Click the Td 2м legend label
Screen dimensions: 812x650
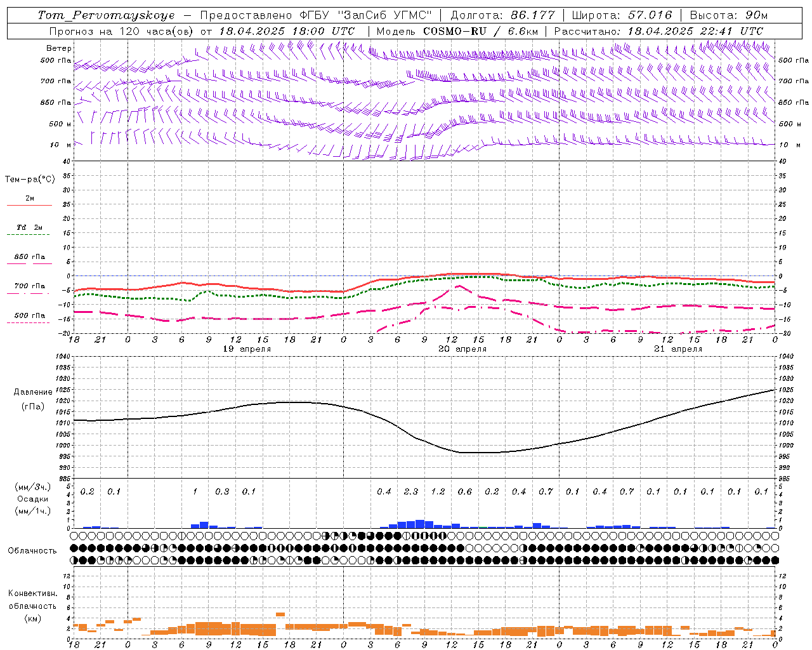[x=30, y=227]
